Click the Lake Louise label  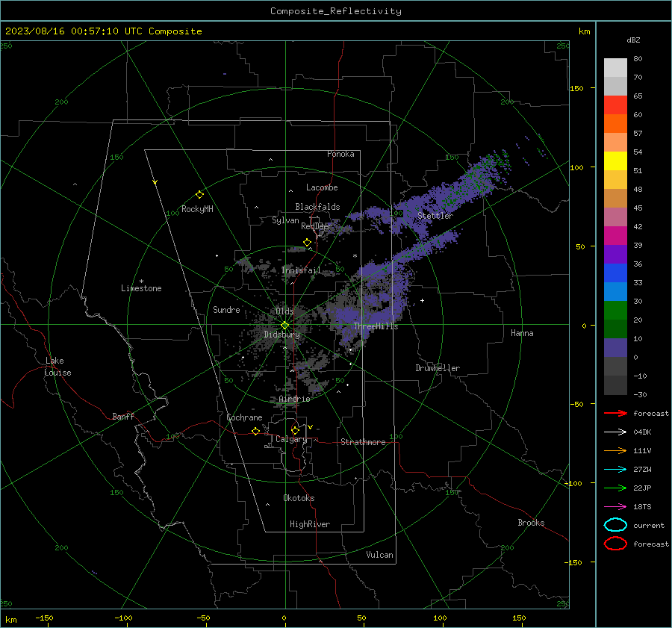tap(57, 367)
